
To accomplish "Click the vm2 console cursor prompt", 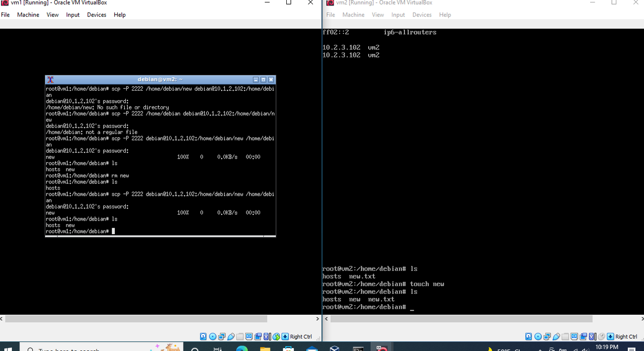I will (368, 307).
